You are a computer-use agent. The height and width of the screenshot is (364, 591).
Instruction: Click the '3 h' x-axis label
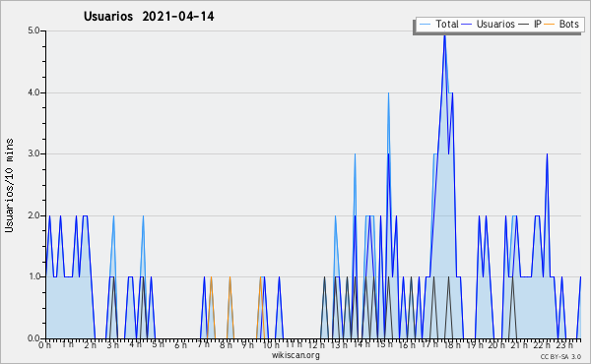[112, 345]
